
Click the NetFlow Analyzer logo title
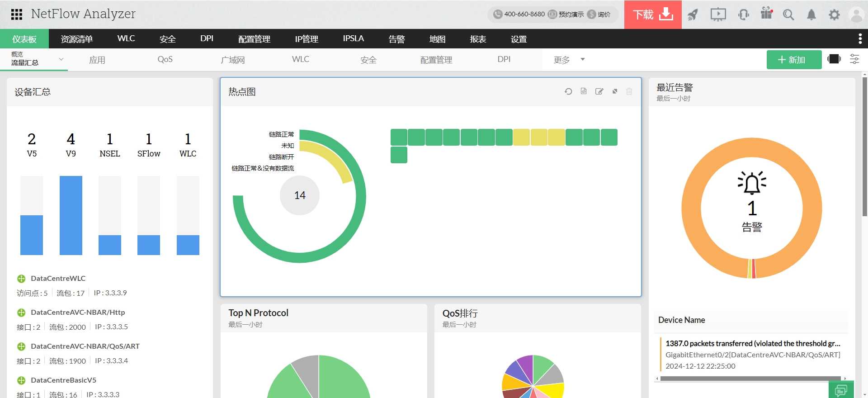83,14
